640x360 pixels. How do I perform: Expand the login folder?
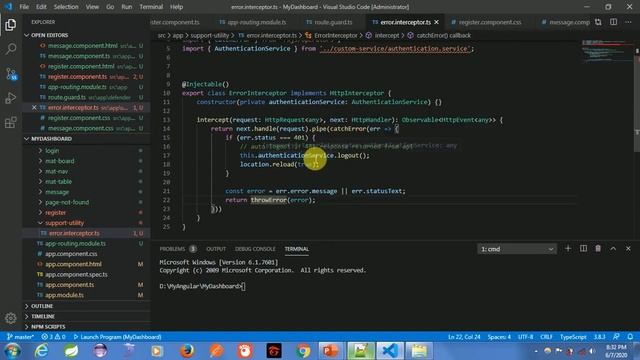click(x=52, y=151)
